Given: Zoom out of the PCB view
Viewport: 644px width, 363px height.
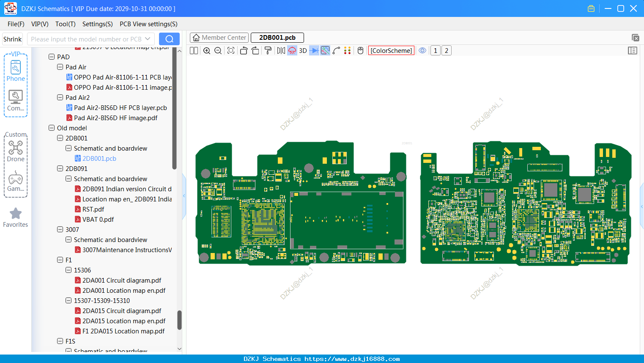Looking at the screenshot, I should tap(218, 50).
